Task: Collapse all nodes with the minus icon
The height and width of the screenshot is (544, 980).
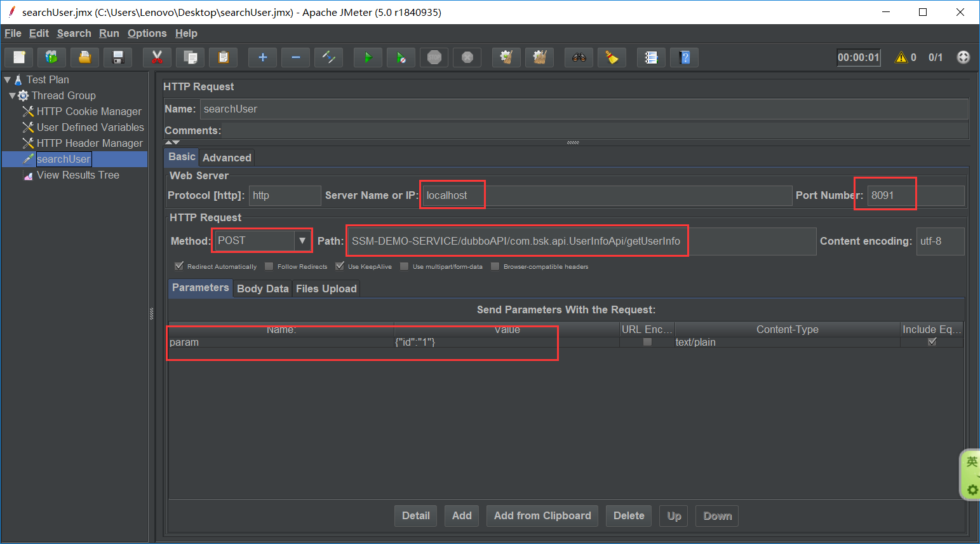Action: pos(296,57)
